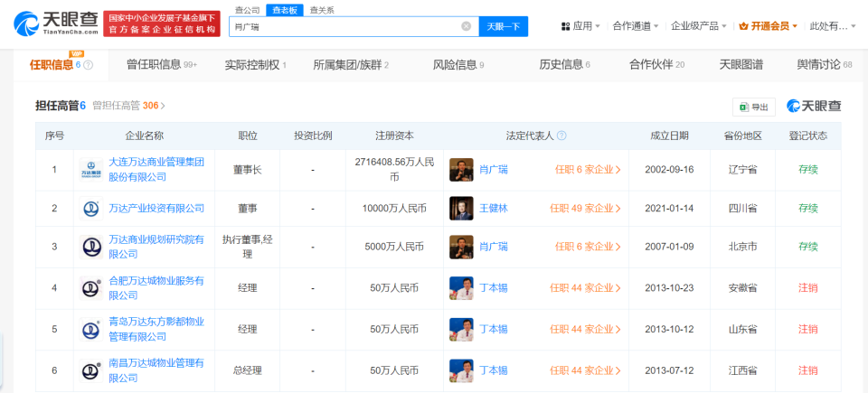Viewport: 868px width, 393px height.
Task: Expand 任职 49 家企业 for 王健林
Action: pyautogui.click(x=586, y=209)
